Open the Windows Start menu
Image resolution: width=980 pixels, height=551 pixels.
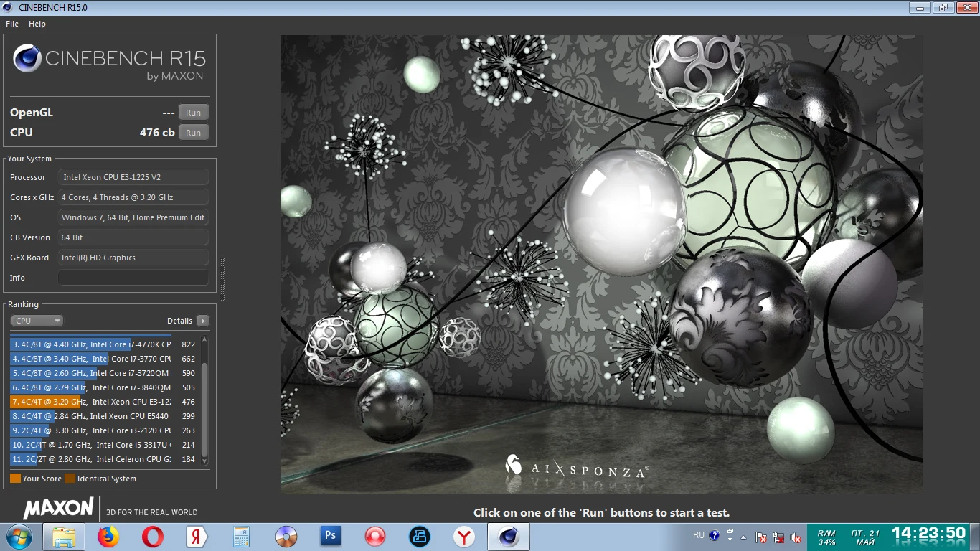point(19,537)
